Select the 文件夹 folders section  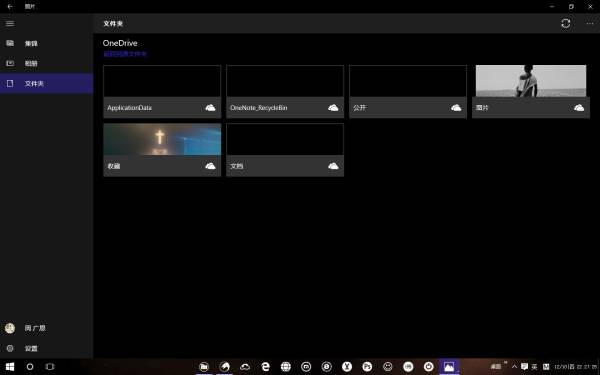click(46, 83)
